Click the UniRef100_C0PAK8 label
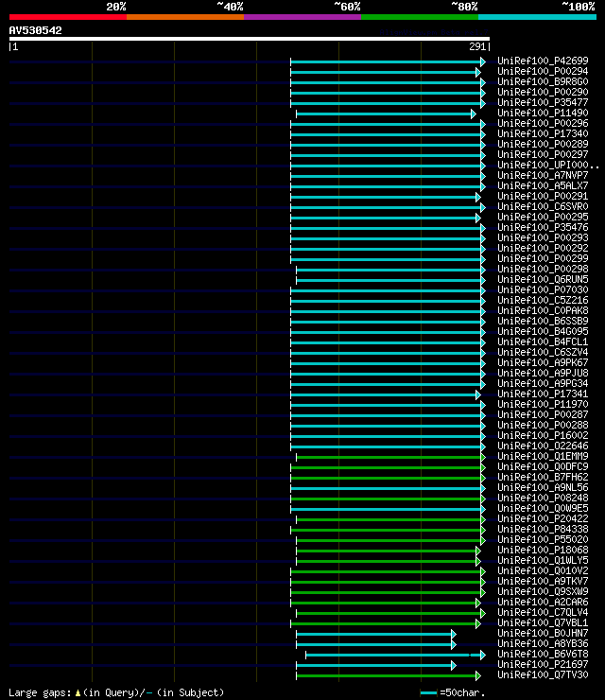The height and width of the screenshot is (700, 605). click(543, 310)
